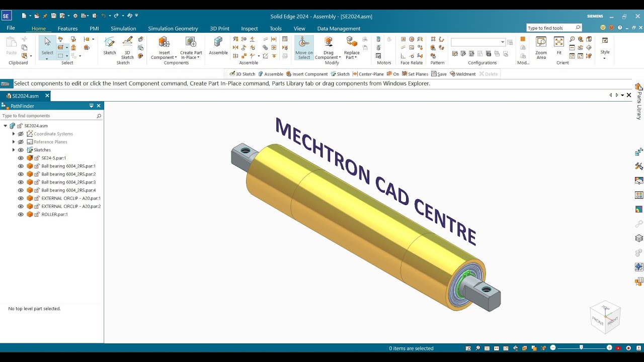
Task: Click Set Planes in command bar
Action: coord(415,74)
